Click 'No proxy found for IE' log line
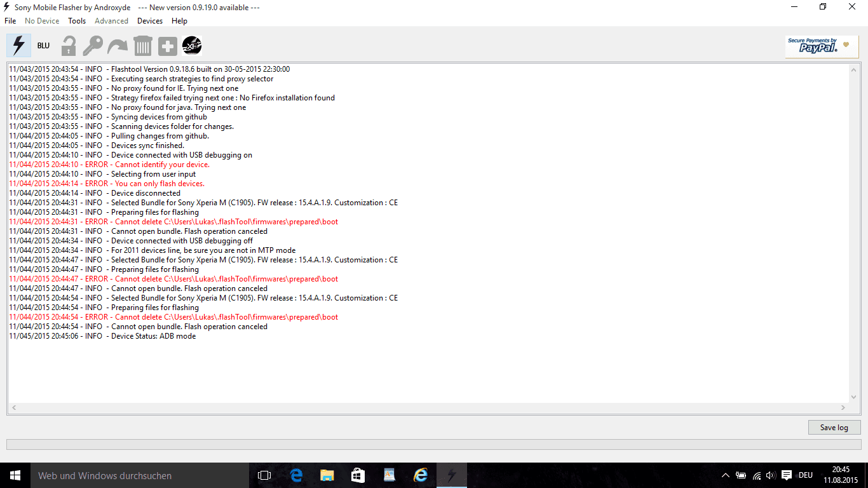 124,88
